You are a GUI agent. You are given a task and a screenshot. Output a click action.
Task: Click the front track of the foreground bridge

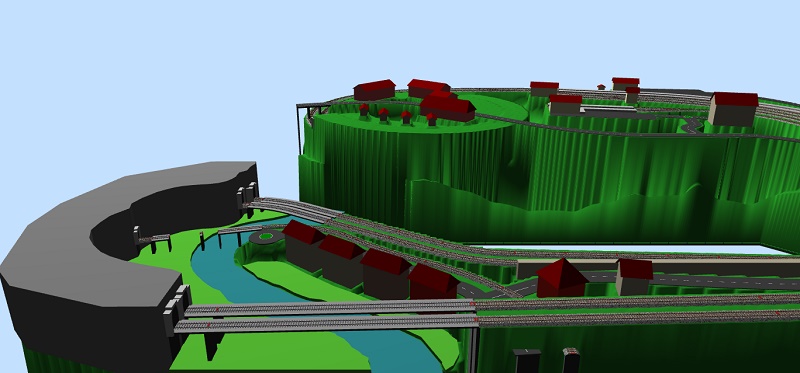(x=327, y=324)
